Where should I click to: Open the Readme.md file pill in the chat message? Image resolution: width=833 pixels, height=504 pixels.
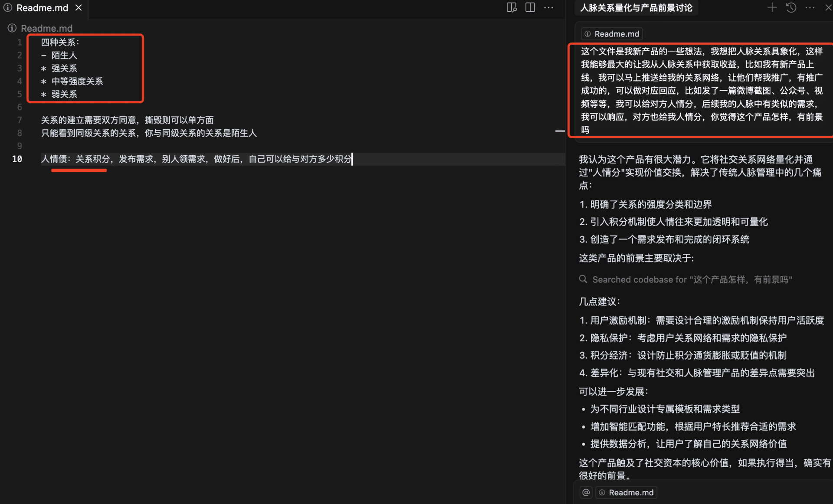(x=611, y=33)
